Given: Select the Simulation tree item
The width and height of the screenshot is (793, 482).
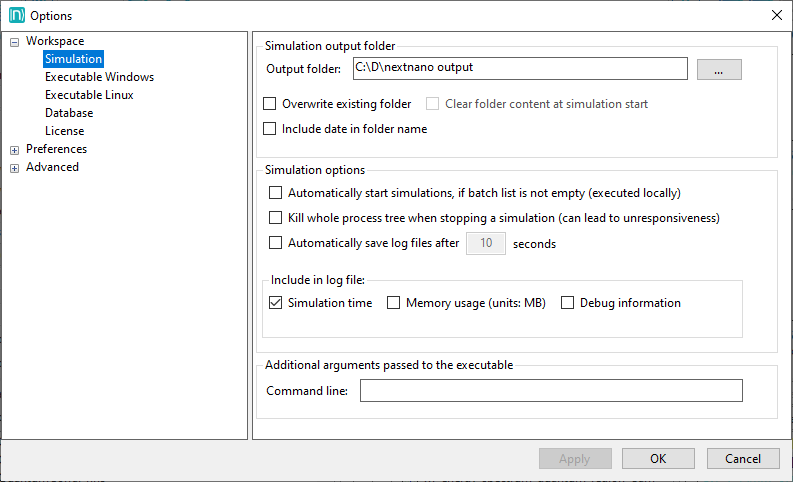Looking at the screenshot, I should (x=73, y=59).
